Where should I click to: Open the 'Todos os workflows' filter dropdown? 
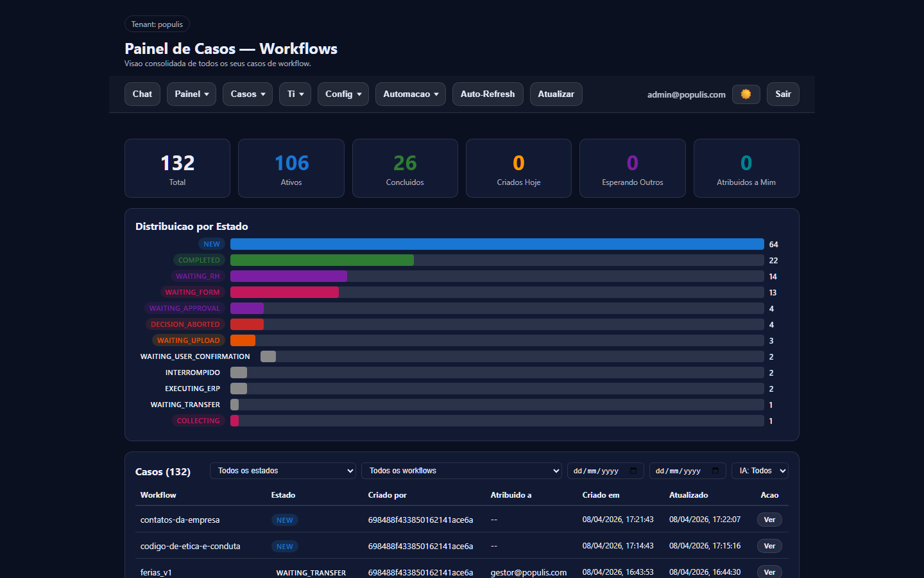pyautogui.click(x=461, y=471)
